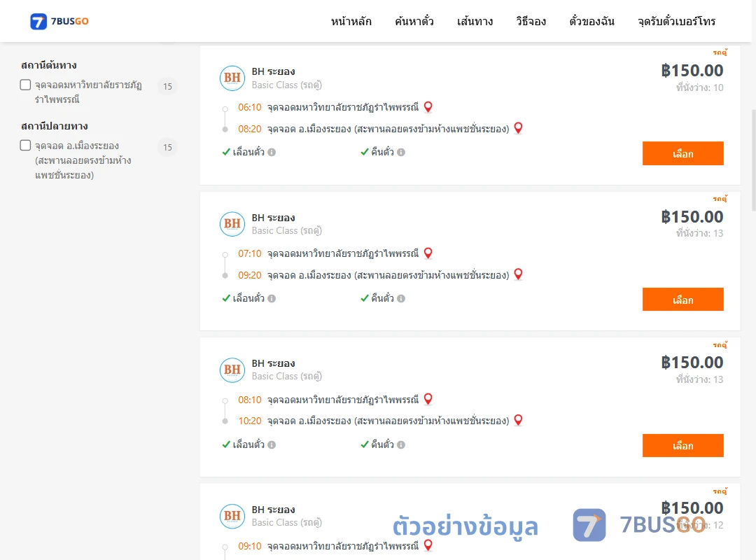Open map pin for 09:20 arrival stop
Image resolution: width=756 pixels, height=560 pixels.
click(518, 274)
